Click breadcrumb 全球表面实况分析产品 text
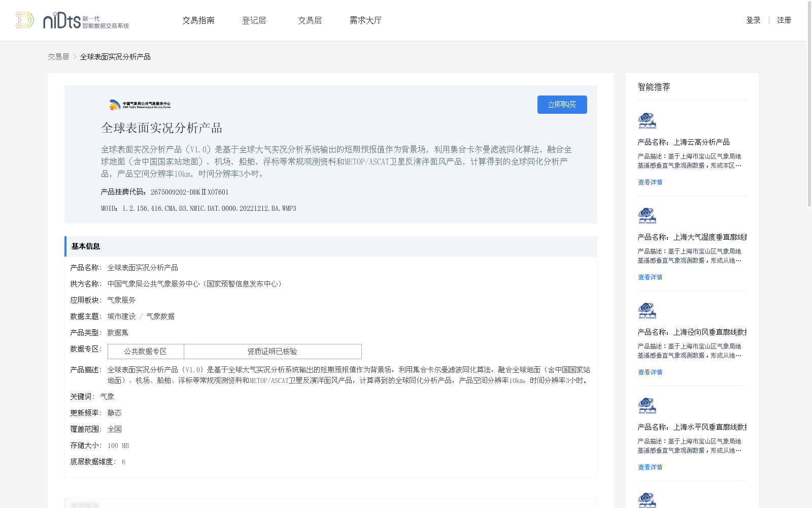The height and width of the screenshot is (508, 812). [x=115, y=57]
